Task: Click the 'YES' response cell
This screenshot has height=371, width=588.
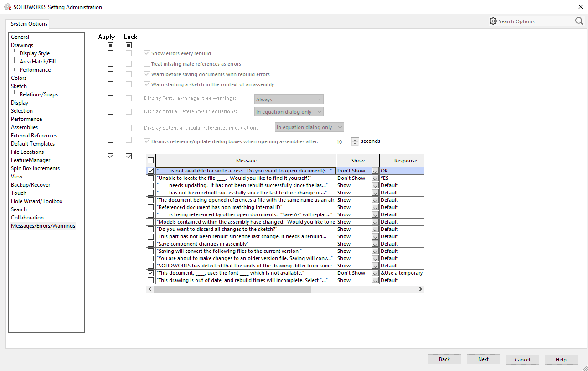Action: tap(402, 178)
